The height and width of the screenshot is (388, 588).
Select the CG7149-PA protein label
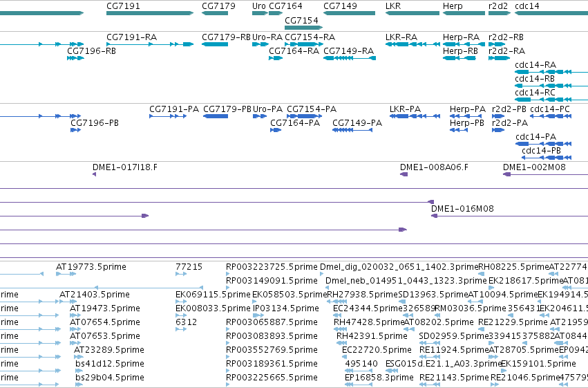coord(357,123)
